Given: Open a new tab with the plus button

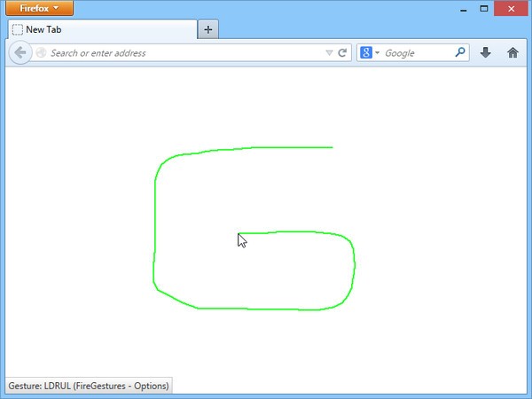Looking at the screenshot, I should point(208,29).
